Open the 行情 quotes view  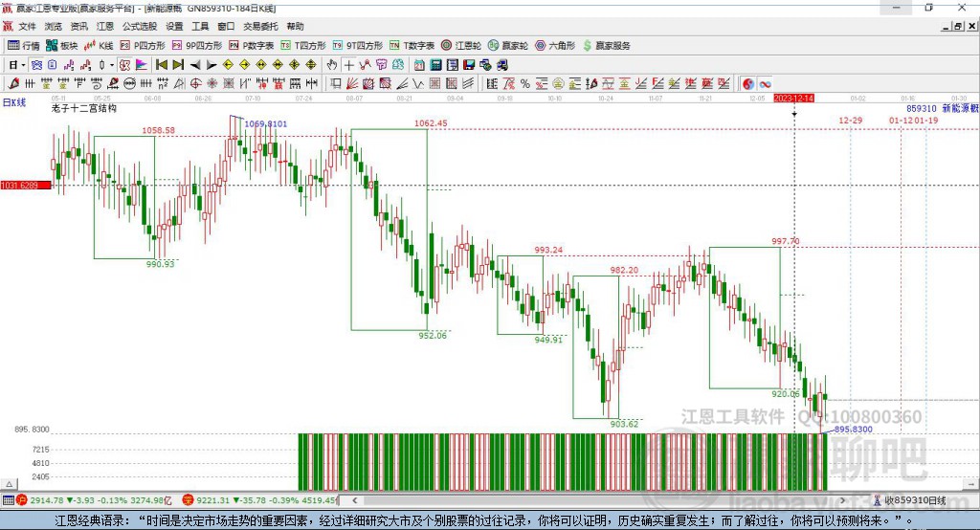click(x=24, y=45)
